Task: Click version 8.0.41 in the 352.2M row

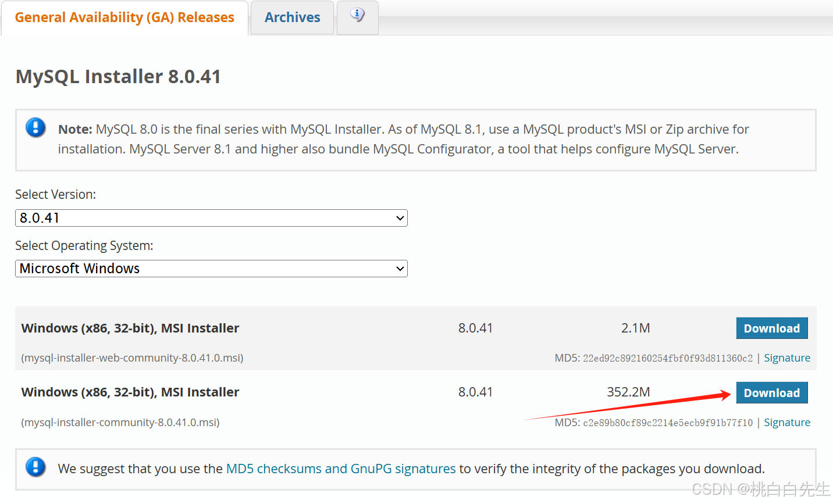Action: pos(475,392)
